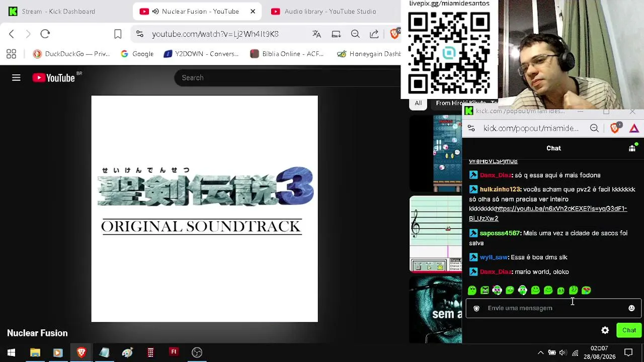Click username saposss4567 in chat

point(500,233)
